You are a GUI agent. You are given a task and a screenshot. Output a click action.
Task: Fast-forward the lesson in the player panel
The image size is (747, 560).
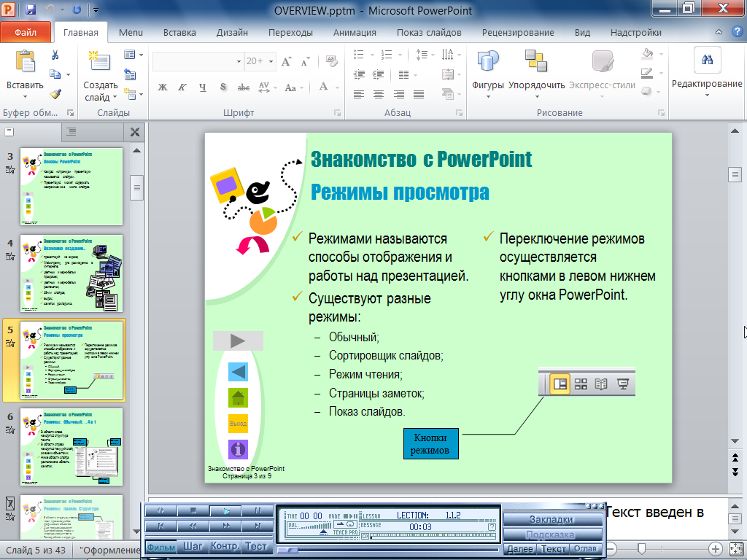tap(226, 526)
